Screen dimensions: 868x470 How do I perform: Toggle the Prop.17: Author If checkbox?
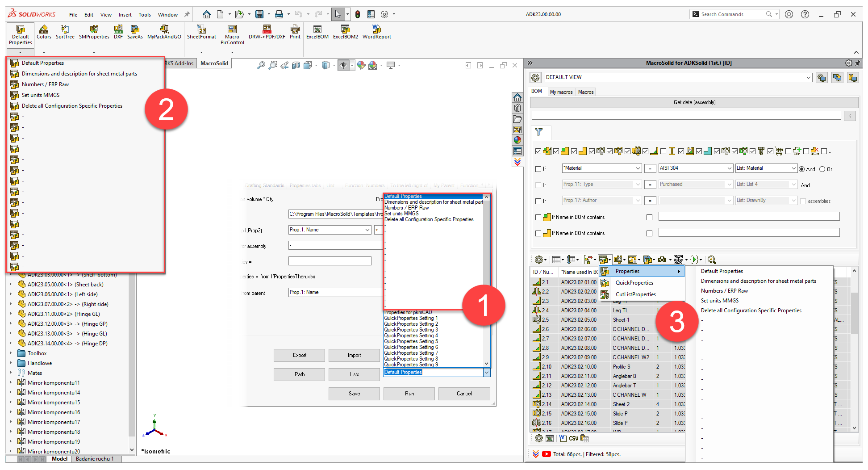coord(538,201)
